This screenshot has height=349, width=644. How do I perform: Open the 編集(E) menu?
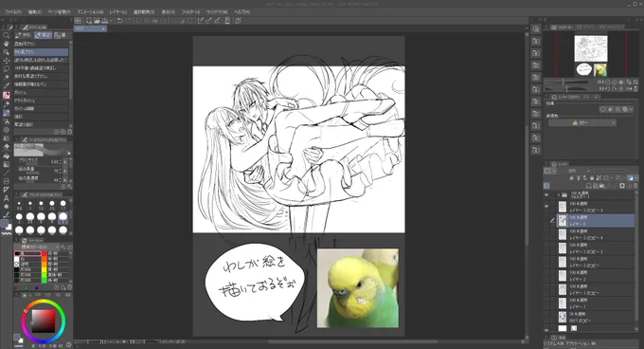34,12
